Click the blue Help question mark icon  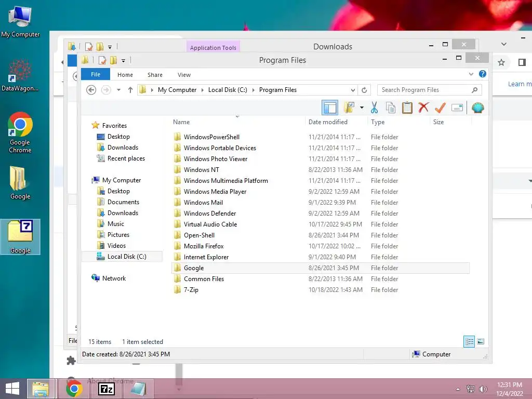pyautogui.click(x=483, y=74)
